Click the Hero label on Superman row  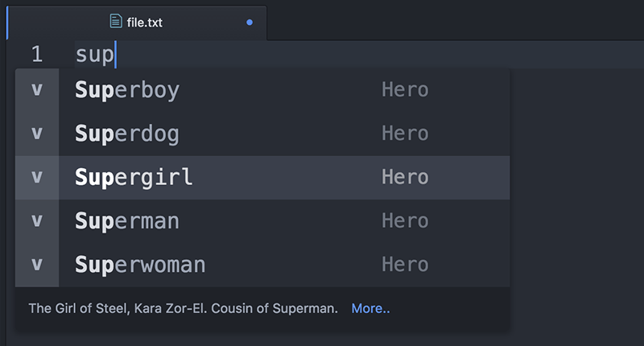tap(405, 221)
